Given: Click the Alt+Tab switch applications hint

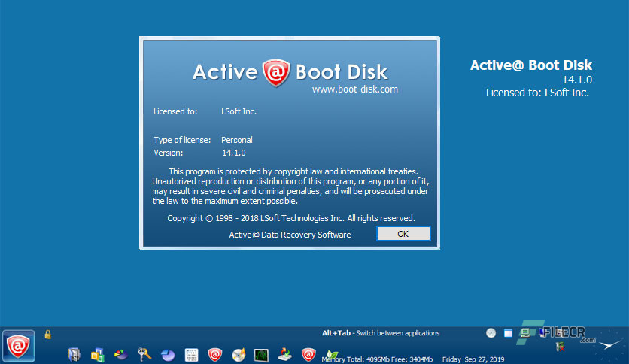Looking at the screenshot, I should click(381, 333).
